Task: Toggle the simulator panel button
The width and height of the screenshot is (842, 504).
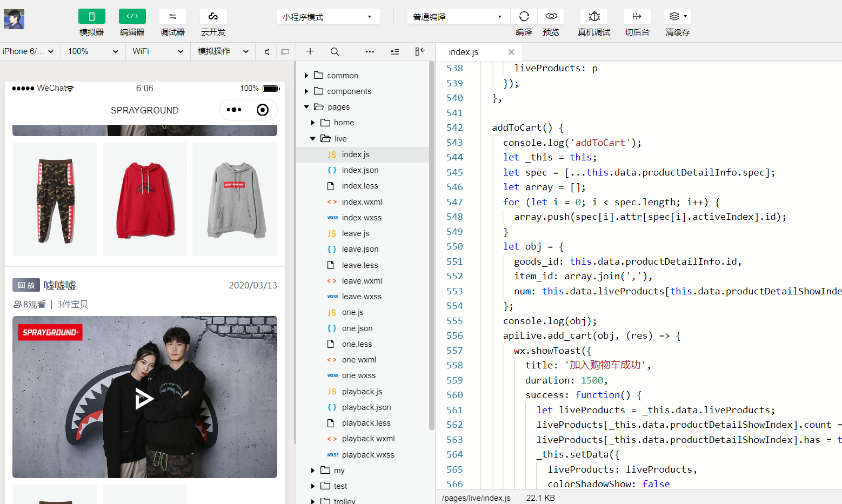Action: 91,17
